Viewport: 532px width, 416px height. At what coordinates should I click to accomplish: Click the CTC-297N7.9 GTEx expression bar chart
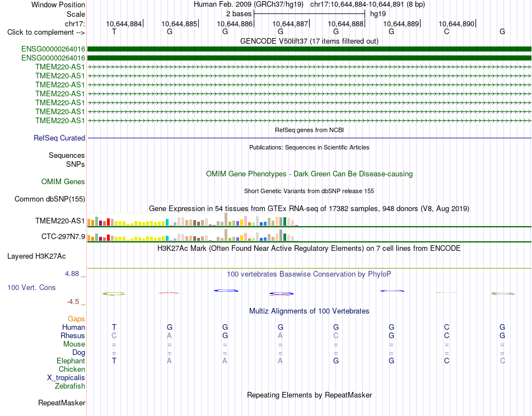(193, 235)
